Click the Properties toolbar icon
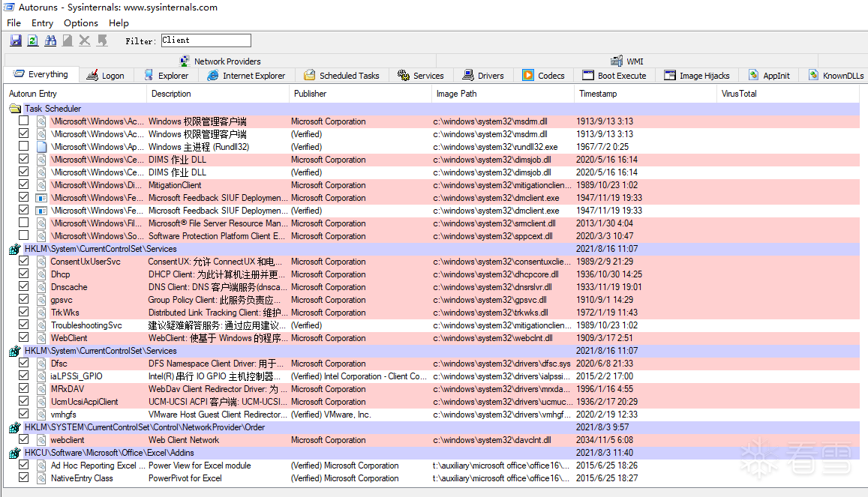The height and width of the screenshot is (497, 868). point(68,40)
